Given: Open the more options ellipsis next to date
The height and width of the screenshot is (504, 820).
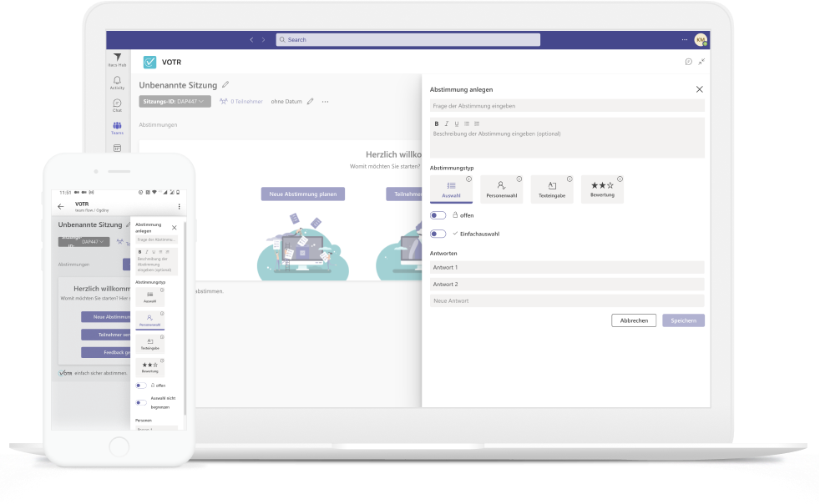Looking at the screenshot, I should click(326, 102).
